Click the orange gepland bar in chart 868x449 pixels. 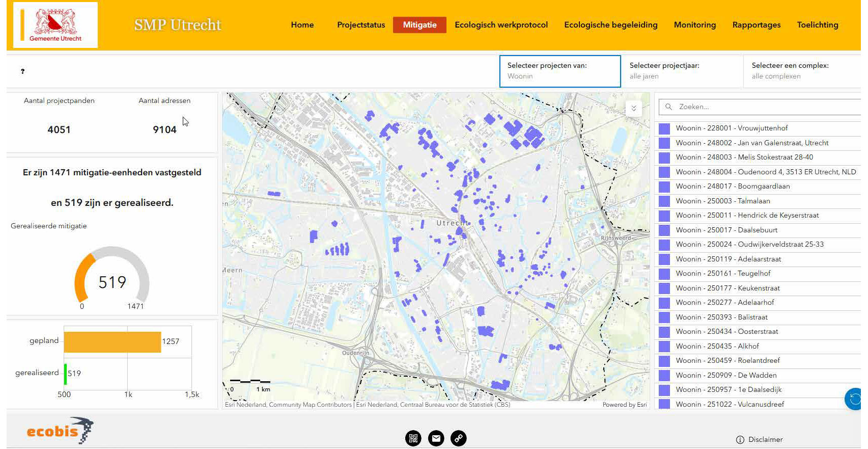coord(113,342)
